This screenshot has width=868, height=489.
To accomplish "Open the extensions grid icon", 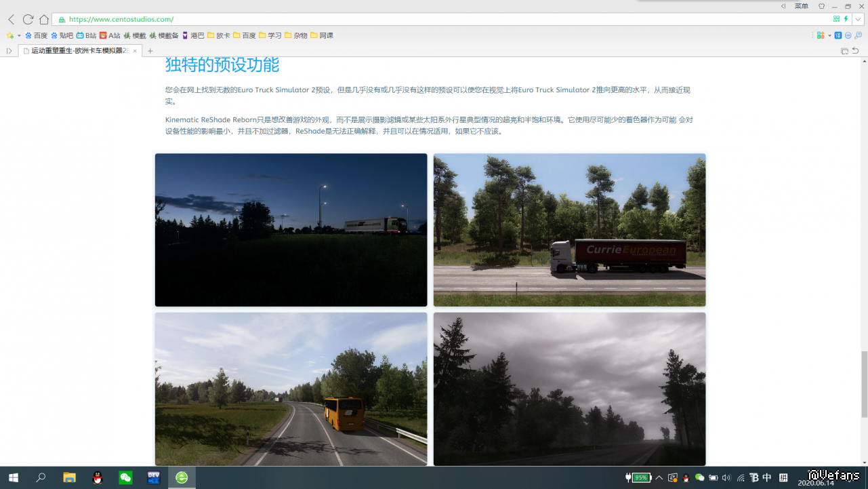I will coord(820,35).
